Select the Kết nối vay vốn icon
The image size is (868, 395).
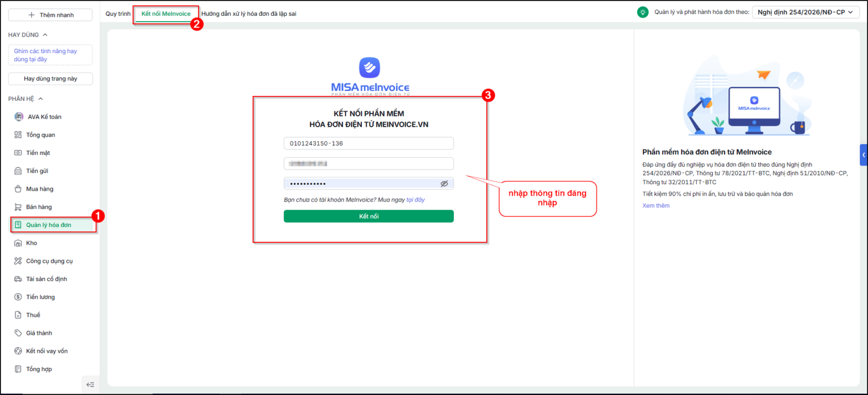pyautogui.click(x=18, y=351)
